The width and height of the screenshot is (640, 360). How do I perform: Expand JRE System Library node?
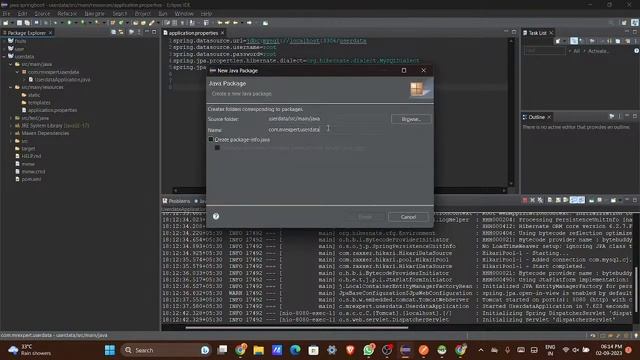pos(11,126)
